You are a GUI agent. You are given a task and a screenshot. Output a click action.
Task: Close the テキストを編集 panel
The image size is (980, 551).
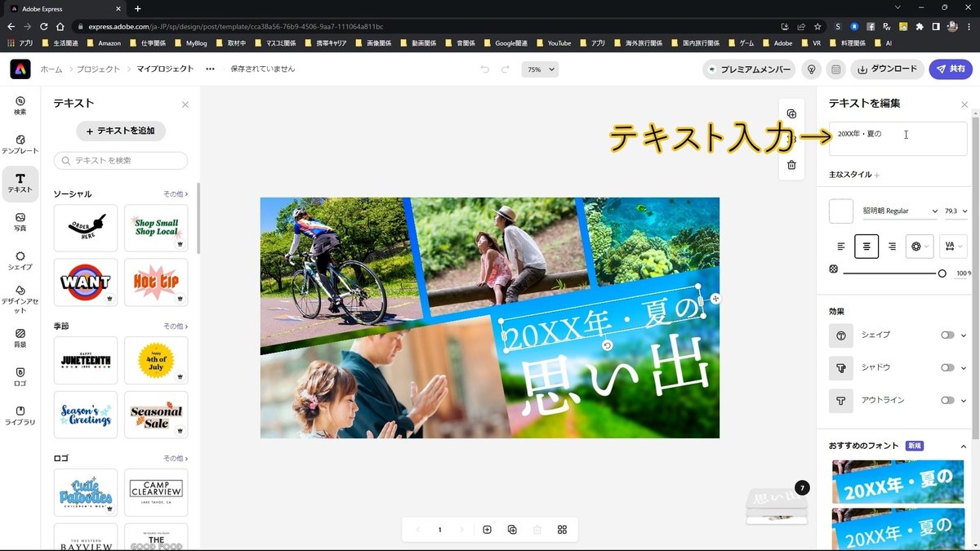click(x=964, y=104)
